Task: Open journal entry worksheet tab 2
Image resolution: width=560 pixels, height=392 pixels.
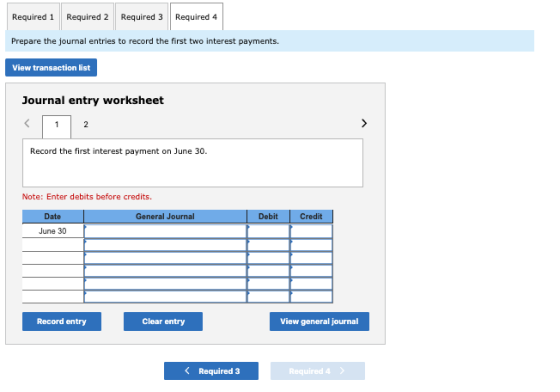Action: [86, 124]
